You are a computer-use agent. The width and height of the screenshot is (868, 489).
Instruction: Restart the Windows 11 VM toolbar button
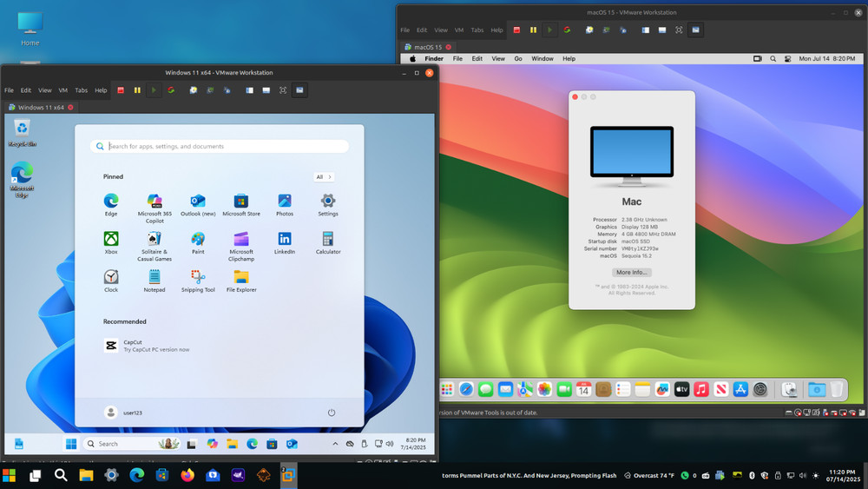[171, 90]
